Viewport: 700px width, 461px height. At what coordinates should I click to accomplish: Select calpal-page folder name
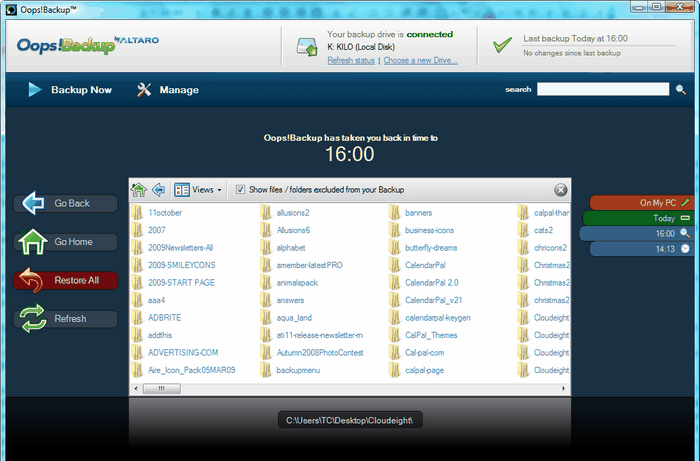pos(425,370)
